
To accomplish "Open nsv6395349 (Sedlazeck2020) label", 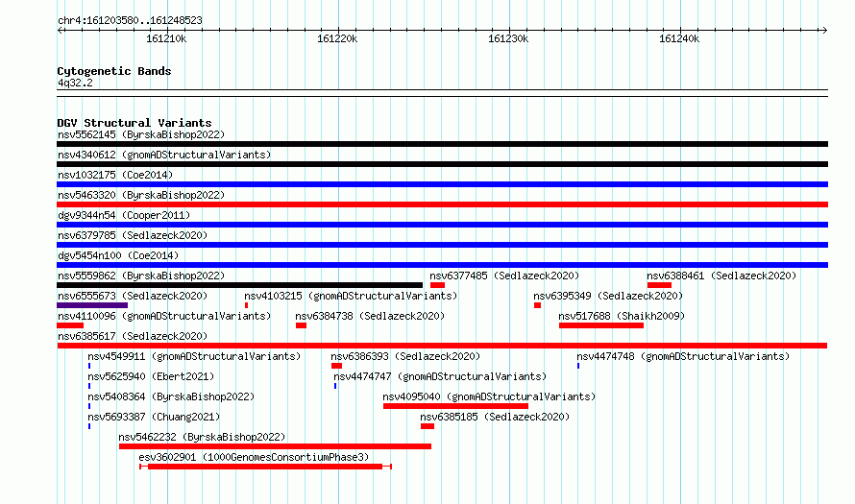I will tap(608, 296).
